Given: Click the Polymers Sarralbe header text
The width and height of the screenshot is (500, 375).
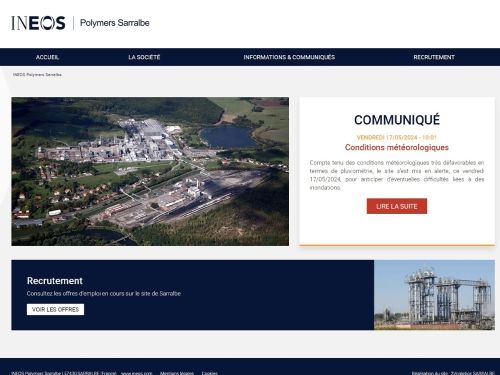Looking at the screenshot, I should [115, 23].
